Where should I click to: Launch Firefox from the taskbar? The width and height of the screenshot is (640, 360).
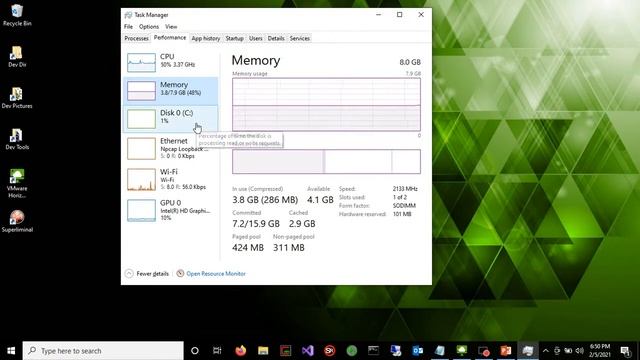[240, 351]
